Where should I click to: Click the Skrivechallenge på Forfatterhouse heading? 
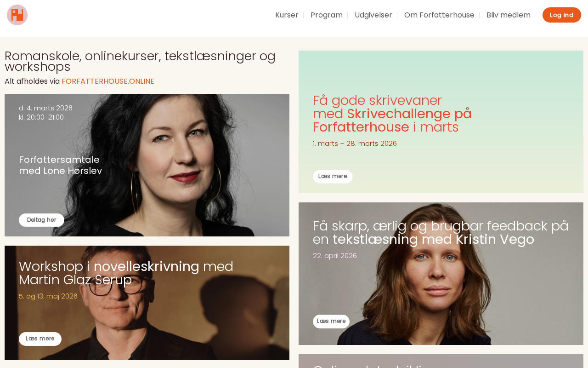[x=392, y=114]
